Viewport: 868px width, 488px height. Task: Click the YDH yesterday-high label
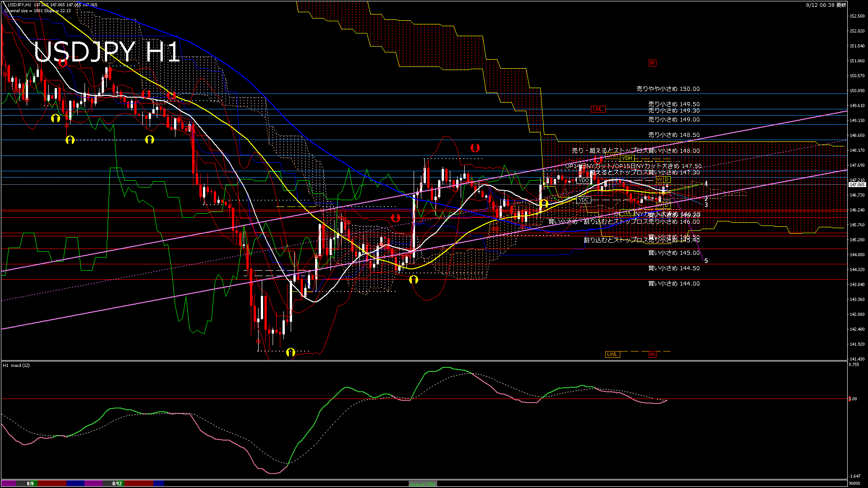627,158
